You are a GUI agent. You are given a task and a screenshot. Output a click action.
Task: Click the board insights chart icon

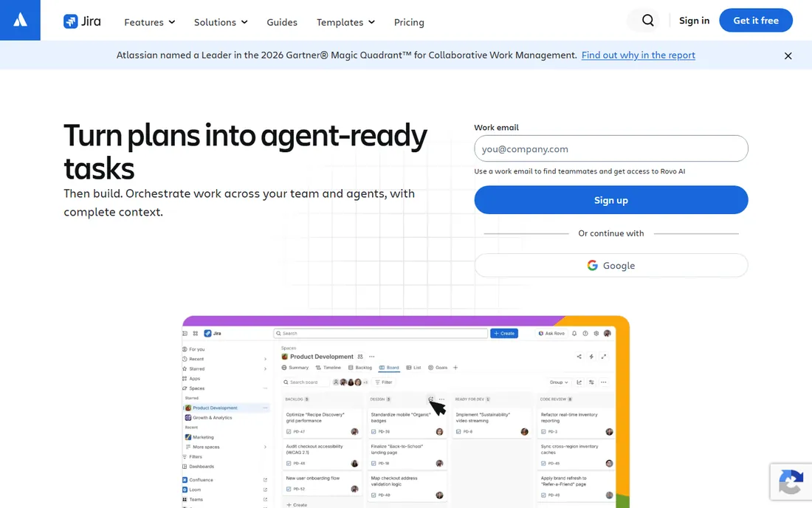coord(579,382)
